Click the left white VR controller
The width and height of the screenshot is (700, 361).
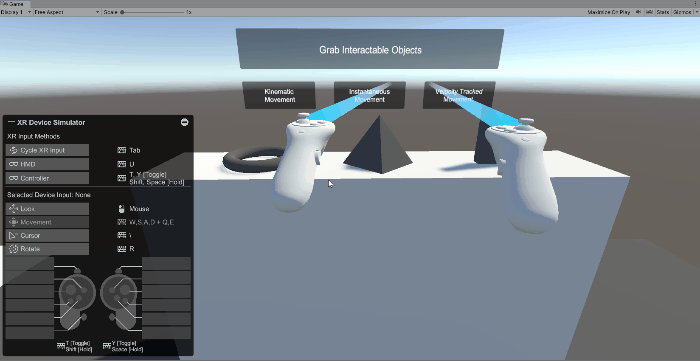point(302,163)
